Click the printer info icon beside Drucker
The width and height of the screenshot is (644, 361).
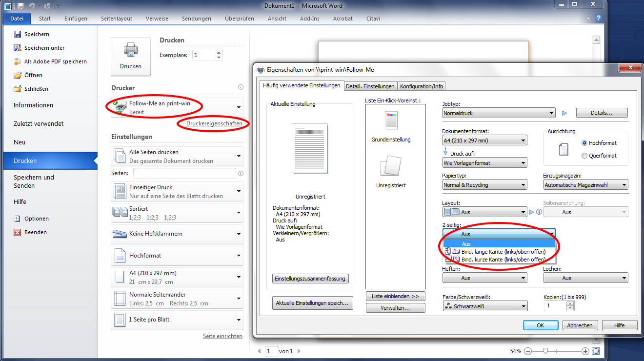[241, 87]
